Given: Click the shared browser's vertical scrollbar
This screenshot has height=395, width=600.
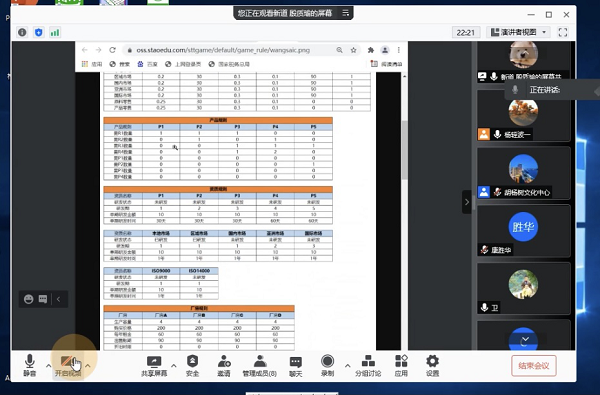Looking at the screenshot, I should (404, 150).
